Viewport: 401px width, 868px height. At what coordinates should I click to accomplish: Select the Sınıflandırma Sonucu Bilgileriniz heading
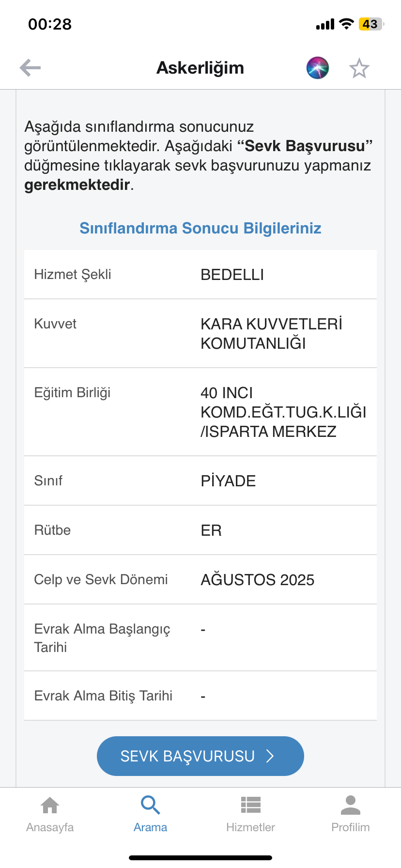coord(200,228)
